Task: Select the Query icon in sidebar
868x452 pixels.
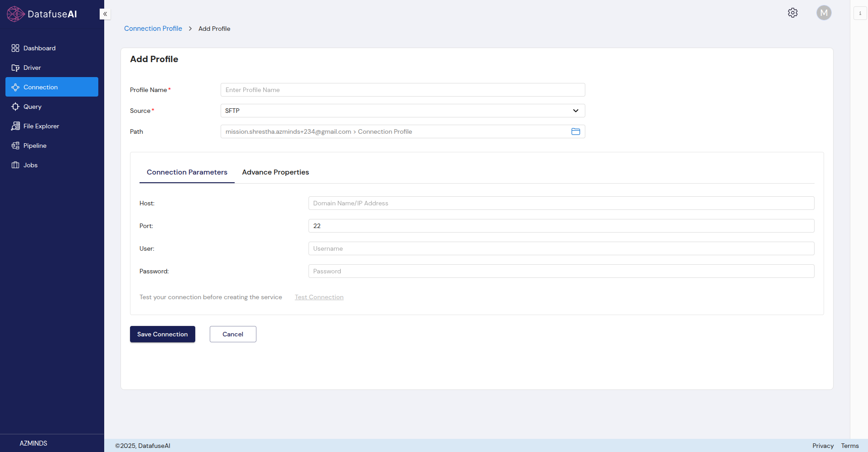Action: click(15, 107)
